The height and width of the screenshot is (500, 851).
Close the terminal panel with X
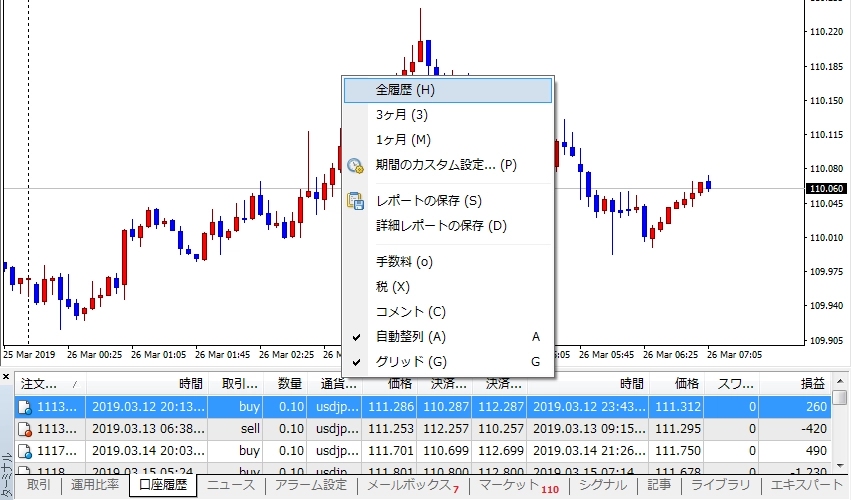point(6,376)
